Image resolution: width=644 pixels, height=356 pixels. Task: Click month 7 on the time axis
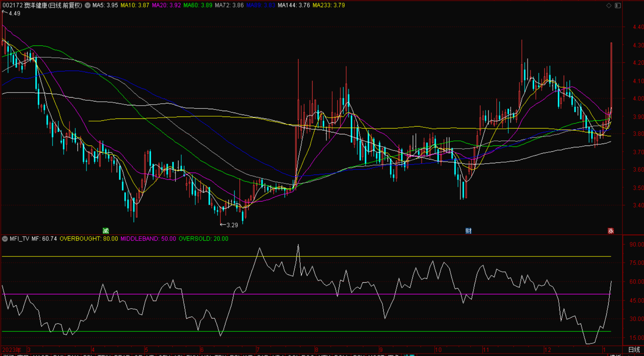coord(258,350)
